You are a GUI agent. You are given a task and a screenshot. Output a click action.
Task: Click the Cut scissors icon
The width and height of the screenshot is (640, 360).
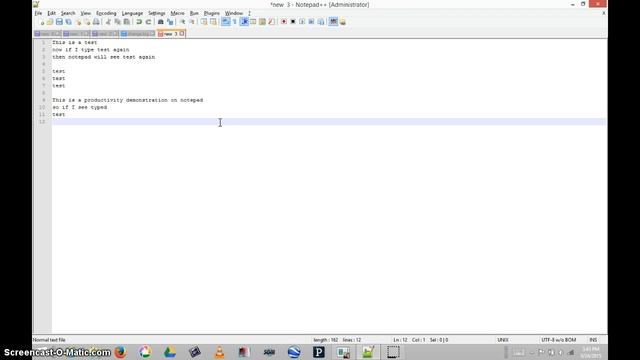(108, 22)
